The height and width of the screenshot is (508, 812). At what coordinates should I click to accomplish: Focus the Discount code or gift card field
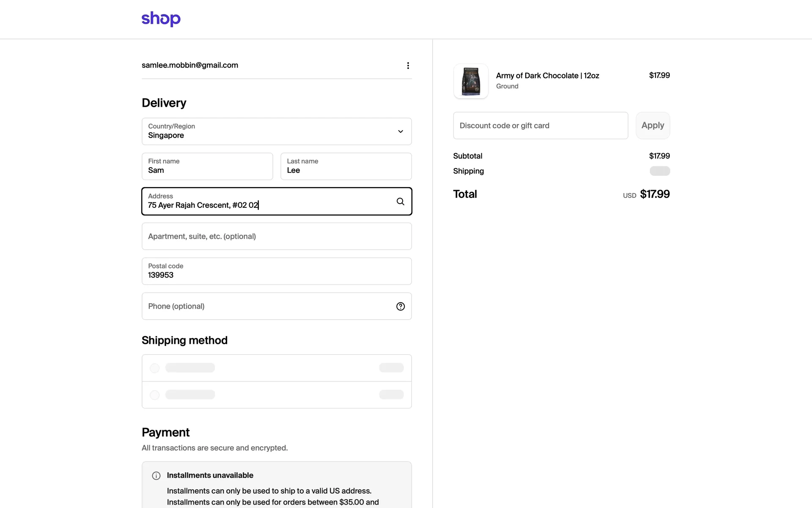[540, 126]
